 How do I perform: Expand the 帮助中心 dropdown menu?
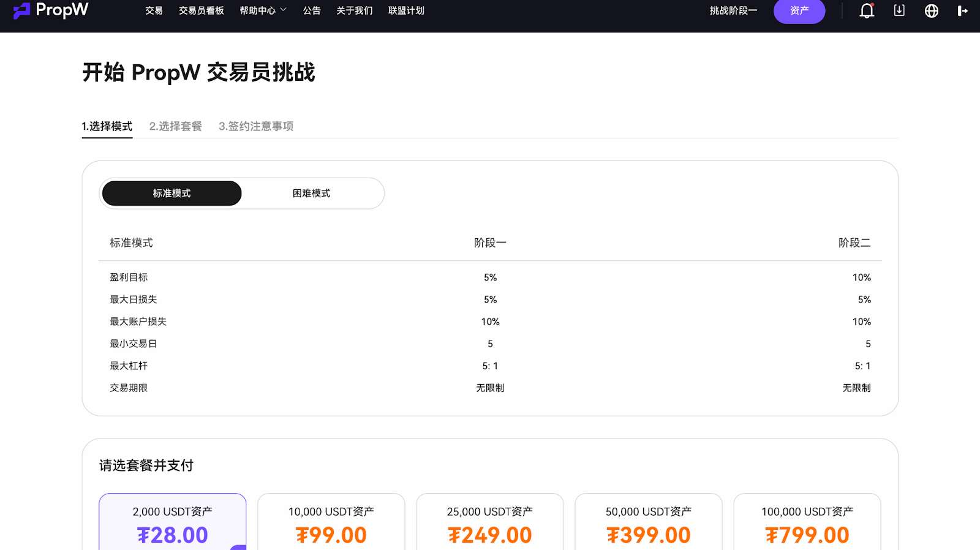[258, 10]
